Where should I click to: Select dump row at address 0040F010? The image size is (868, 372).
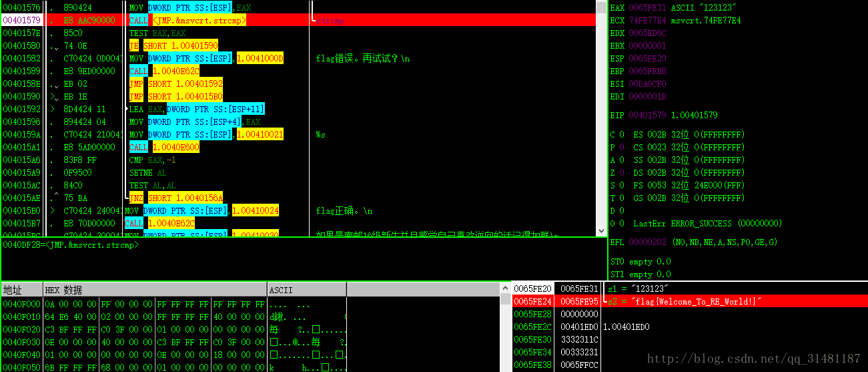(x=173, y=317)
